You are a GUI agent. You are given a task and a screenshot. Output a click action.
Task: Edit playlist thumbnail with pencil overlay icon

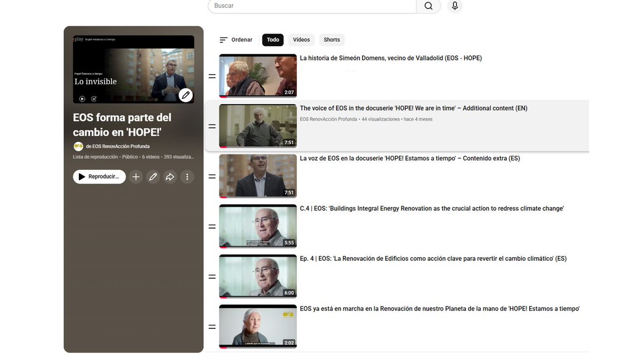click(186, 95)
